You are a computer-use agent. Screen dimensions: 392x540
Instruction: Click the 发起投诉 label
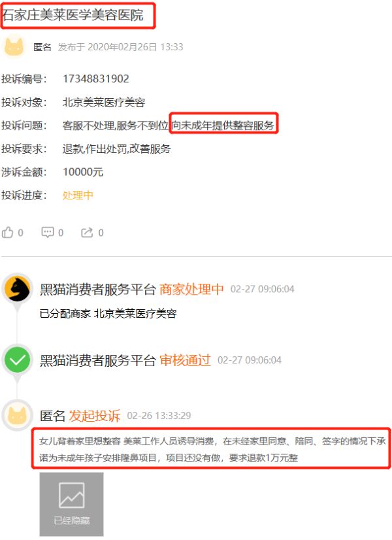95,416
